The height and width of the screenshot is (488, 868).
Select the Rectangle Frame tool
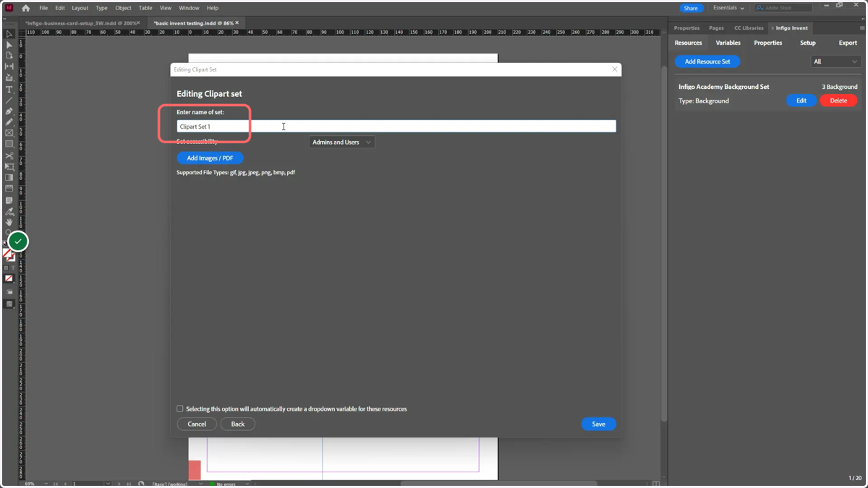pos(9,133)
